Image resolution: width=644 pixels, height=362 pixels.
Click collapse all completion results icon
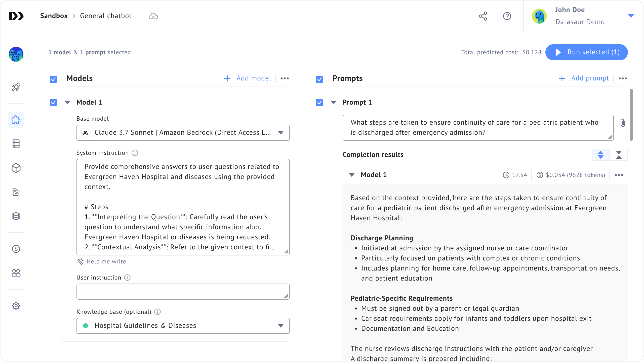click(619, 155)
